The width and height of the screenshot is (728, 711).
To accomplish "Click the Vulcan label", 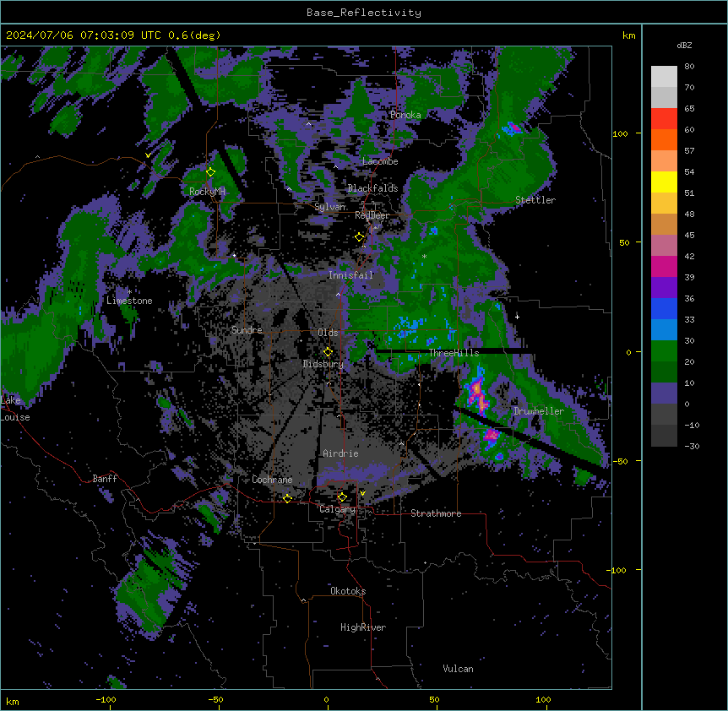I will 459,669.
